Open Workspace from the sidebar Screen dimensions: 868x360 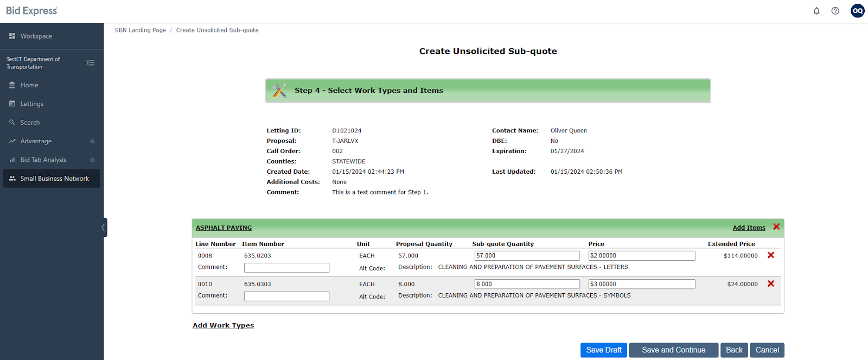(36, 36)
